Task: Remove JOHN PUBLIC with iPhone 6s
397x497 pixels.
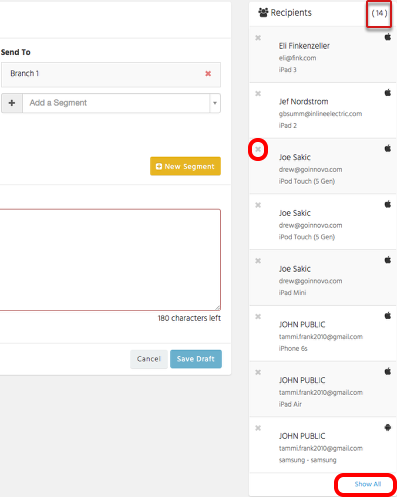Action: pyautogui.click(x=258, y=316)
